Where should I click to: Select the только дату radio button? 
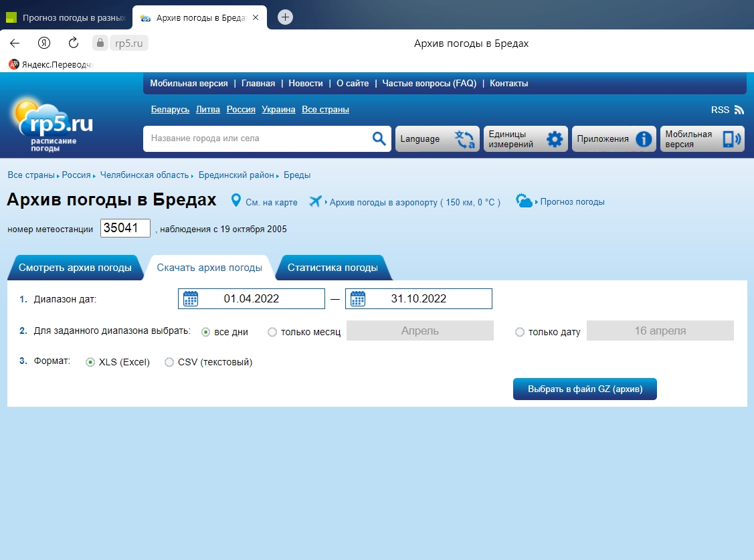point(520,332)
